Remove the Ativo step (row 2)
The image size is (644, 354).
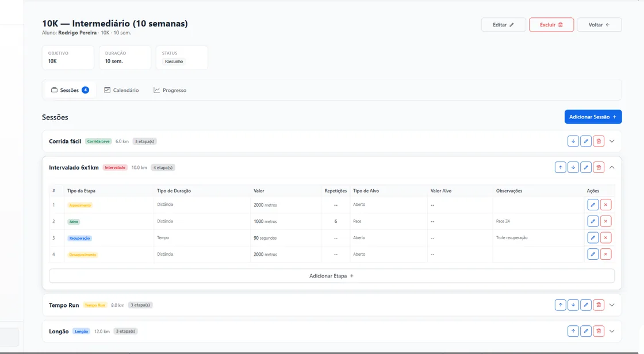(605, 221)
